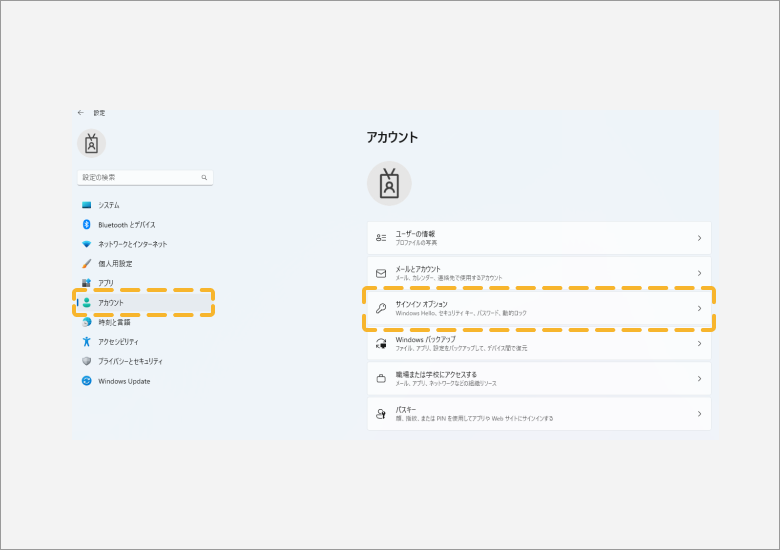Expand Windows バックアップ using its chevron
Screen dimensions: 780x550
699,344
